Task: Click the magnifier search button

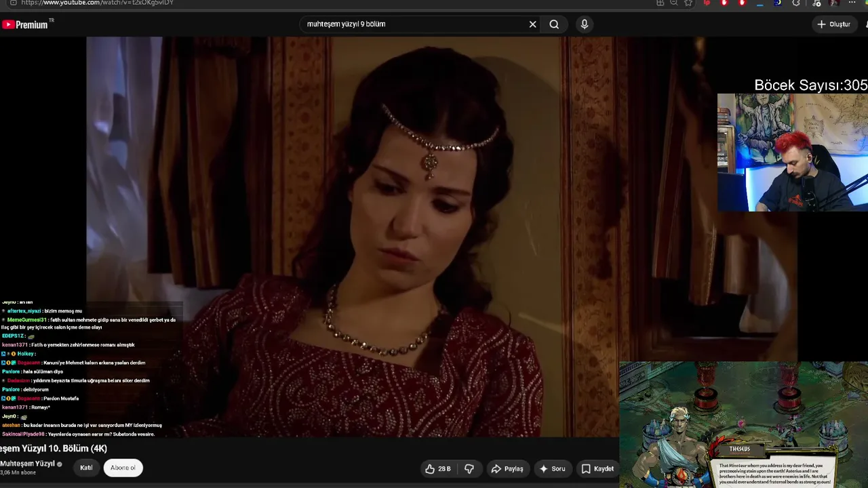Action: (554, 24)
